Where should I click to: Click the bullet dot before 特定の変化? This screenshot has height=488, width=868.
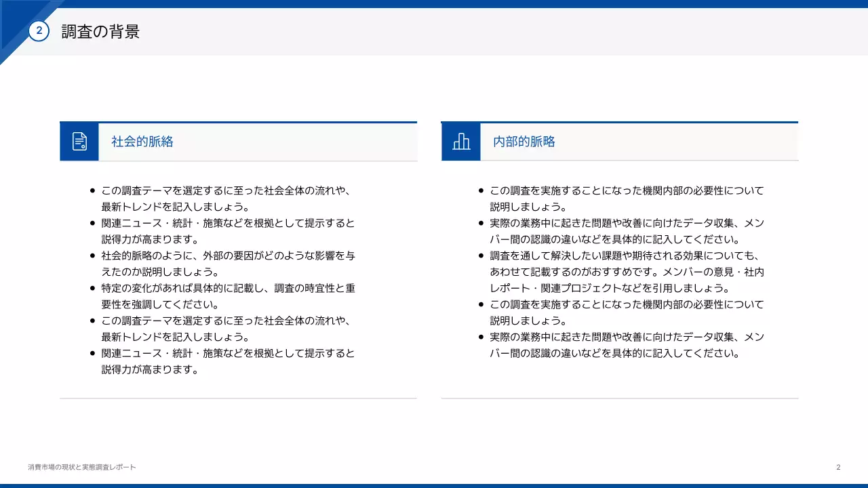click(x=93, y=289)
